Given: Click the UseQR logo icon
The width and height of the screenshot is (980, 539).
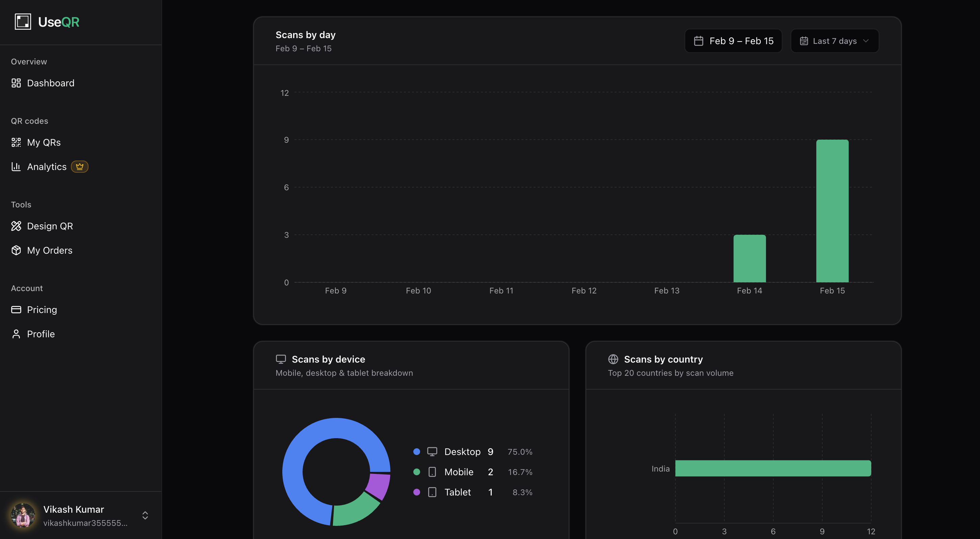Looking at the screenshot, I should click(23, 22).
